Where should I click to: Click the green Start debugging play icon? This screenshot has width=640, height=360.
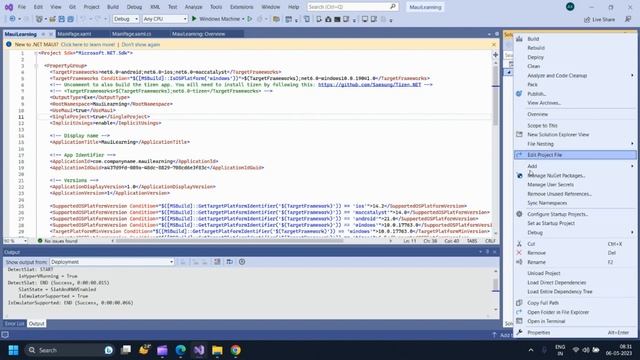coord(194,19)
